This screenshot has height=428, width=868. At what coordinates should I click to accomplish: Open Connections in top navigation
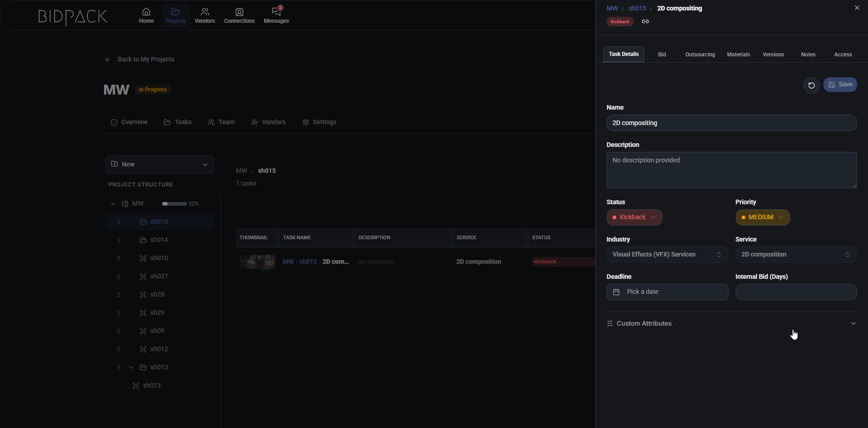[x=239, y=15]
